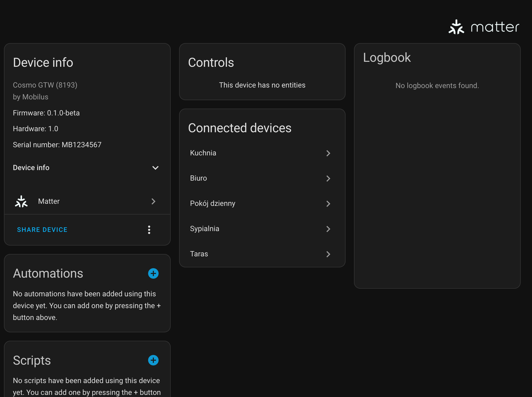This screenshot has height=397, width=532.
Task: Click the chevron arrow next to Taras
Action: point(328,254)
